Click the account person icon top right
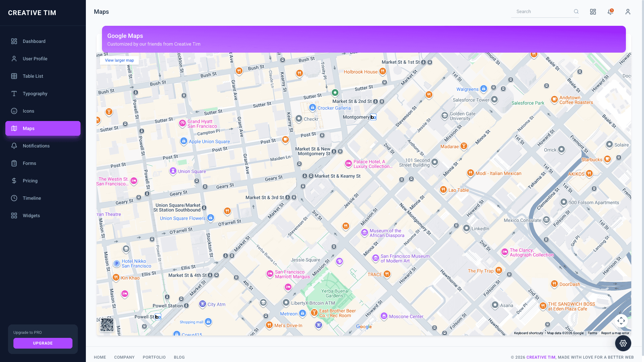644x362 pixels. pyautogui.click(x=628, y=11)
